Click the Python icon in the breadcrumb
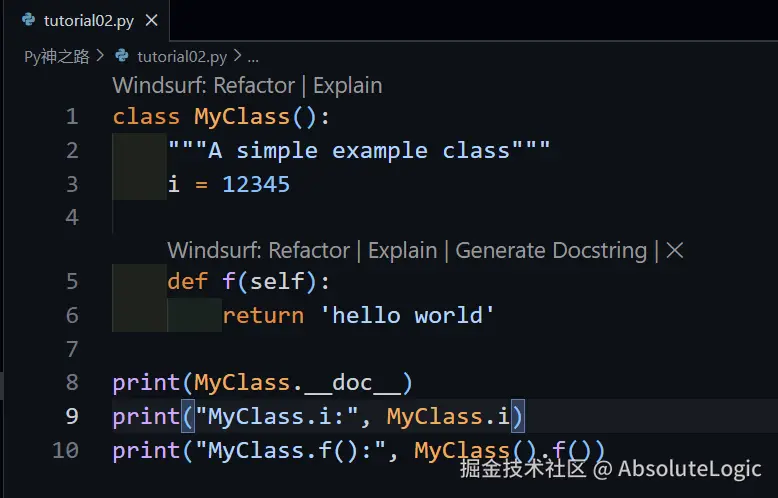This screenshot has height=498, width=778. [122, 56]
